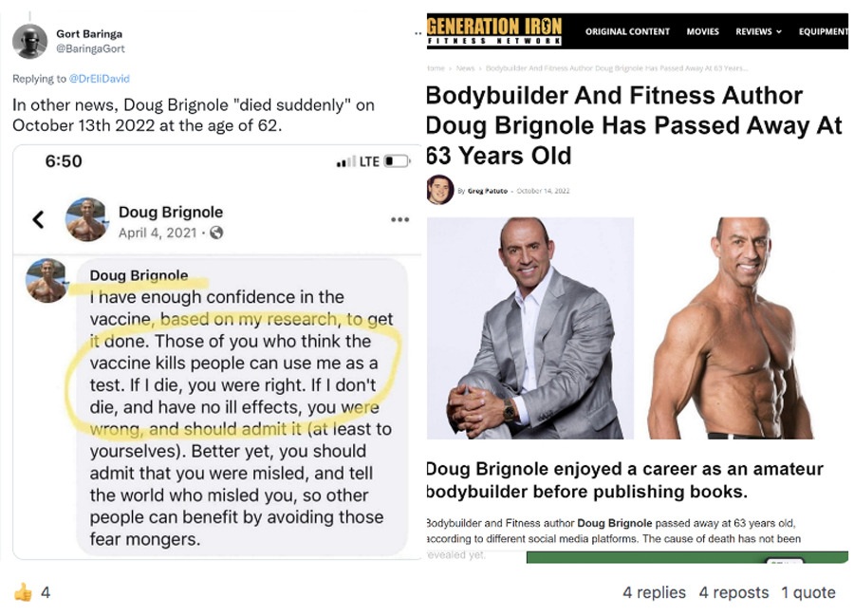Open the shirtless bodybuilder article photo
This screenshot has height=616, width=854.
[731, 327]
